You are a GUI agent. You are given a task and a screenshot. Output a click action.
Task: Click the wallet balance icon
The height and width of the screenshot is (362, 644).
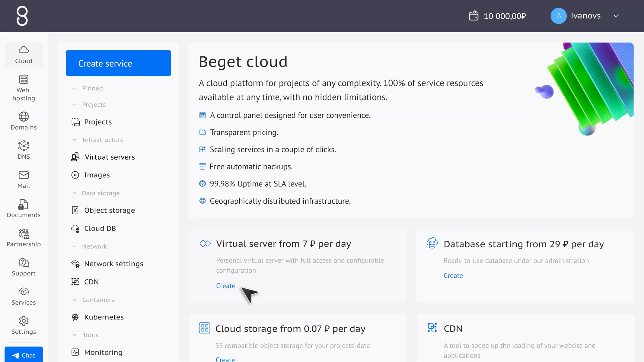tap(473, 16)
